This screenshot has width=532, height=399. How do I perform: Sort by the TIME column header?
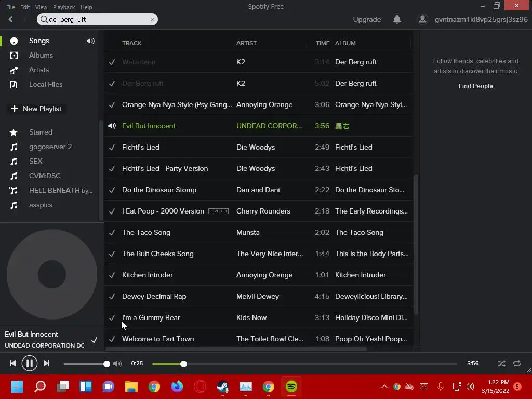(x=322, y=44)
